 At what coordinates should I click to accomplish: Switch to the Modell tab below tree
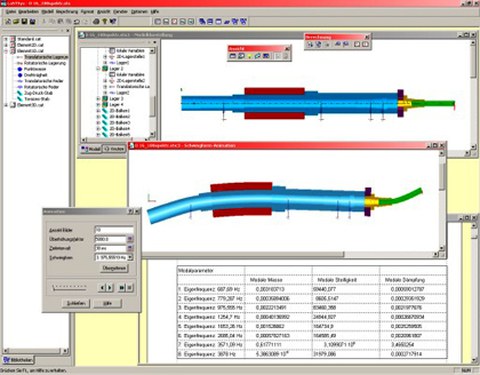click(91, 149)
